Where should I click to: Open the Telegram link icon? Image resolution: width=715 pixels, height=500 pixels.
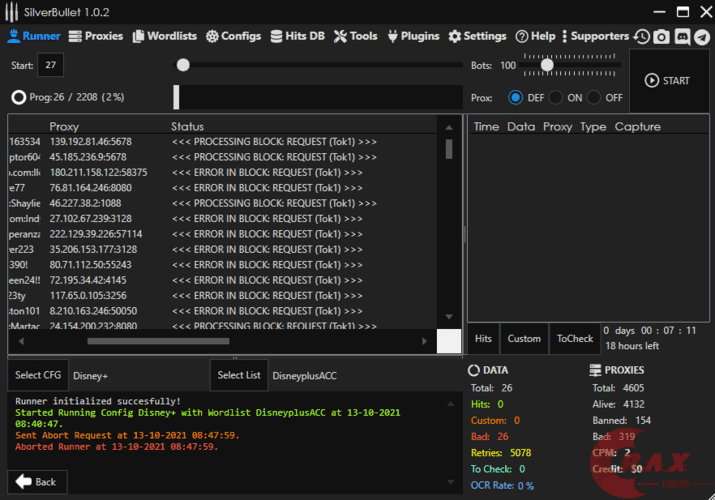click(701, 36)
